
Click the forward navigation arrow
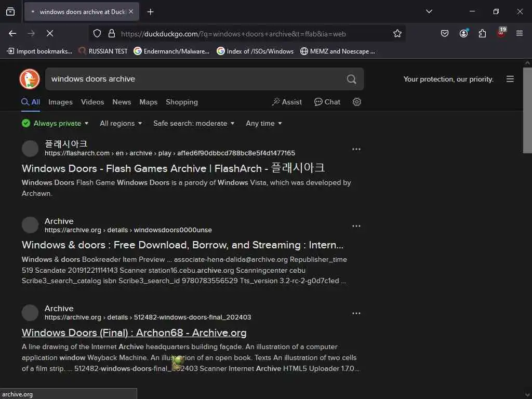coord(31,33)
